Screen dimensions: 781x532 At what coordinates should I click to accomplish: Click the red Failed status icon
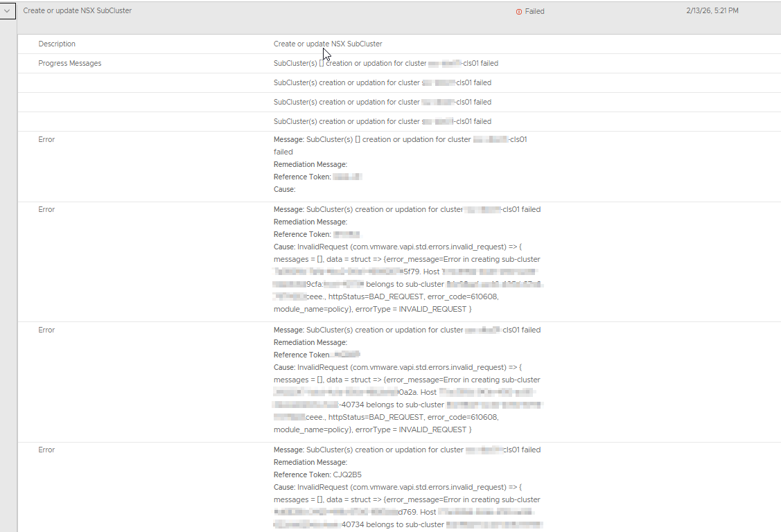[519, 12]
